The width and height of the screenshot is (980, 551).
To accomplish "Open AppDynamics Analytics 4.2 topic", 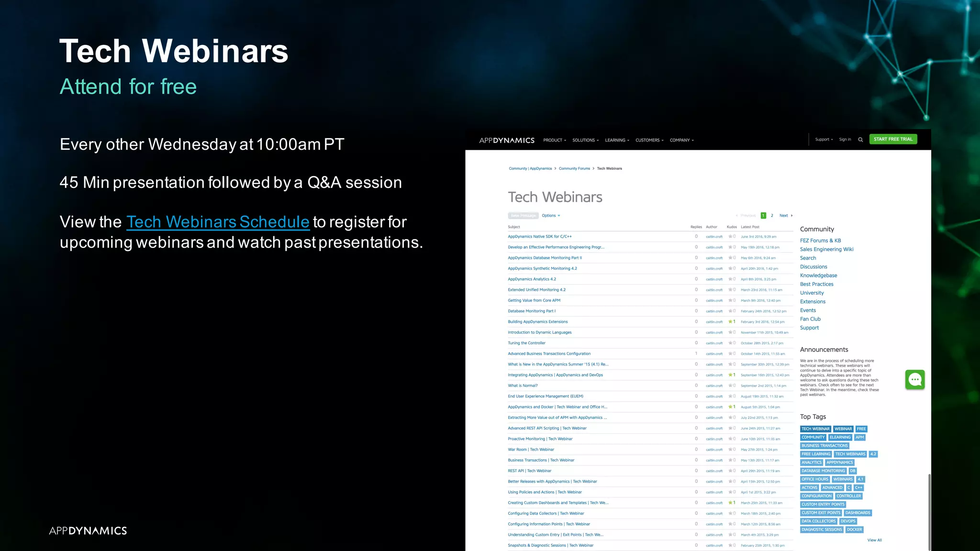I will point(532,279).
